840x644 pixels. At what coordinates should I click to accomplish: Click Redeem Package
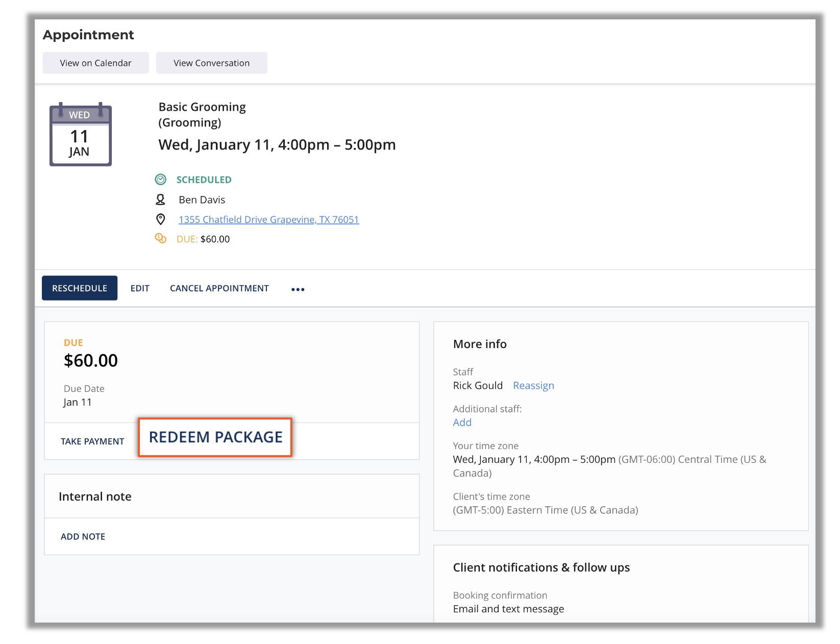215,437
